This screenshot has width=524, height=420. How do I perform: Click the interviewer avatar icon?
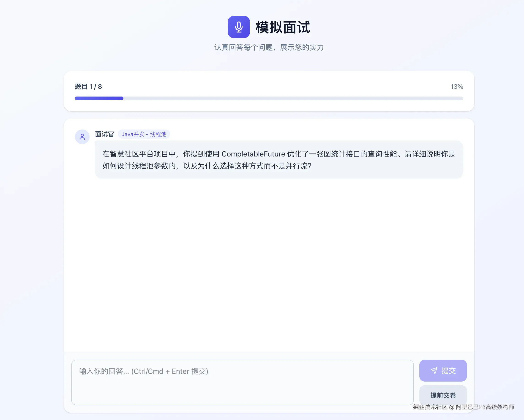click(x=82, y=137)
